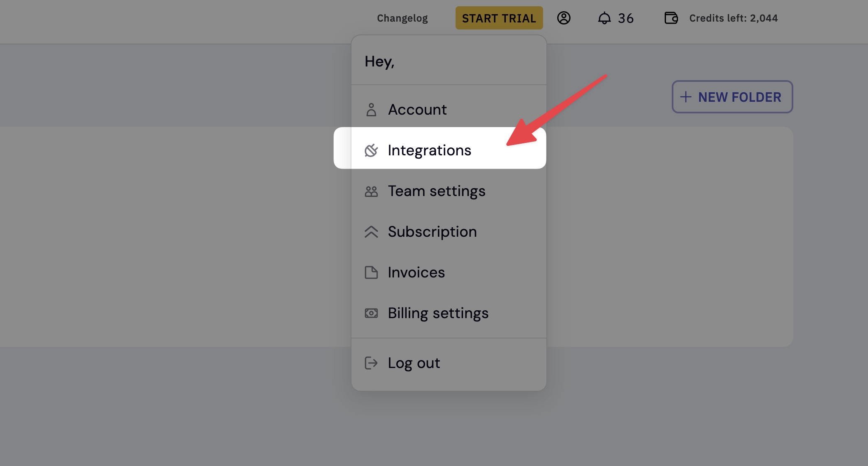Choose Subscription from the user menu
Viewport: 868px width, 466px height.
pos(432,232)
